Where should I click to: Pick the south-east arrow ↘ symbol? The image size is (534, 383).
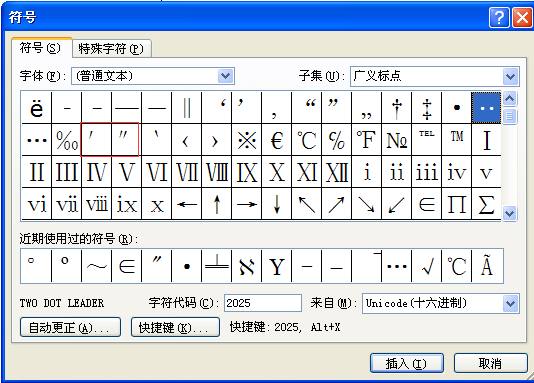tap(367, 204)
